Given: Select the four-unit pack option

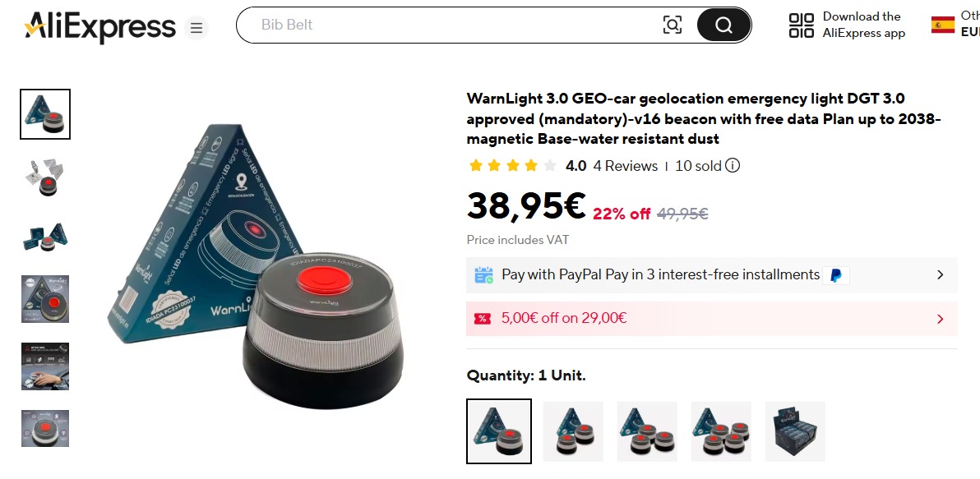Looking at the screenshot, I should click(x=721, y=431).
